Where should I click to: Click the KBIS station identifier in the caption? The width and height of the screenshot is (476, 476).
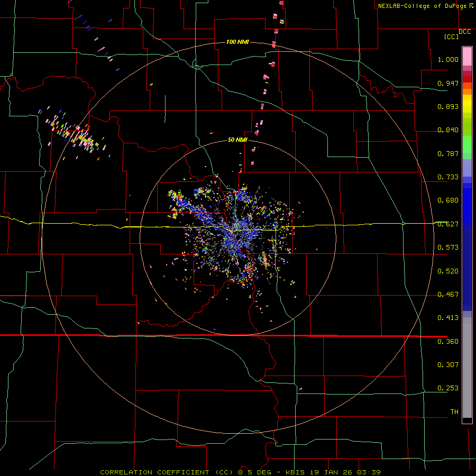296,472
